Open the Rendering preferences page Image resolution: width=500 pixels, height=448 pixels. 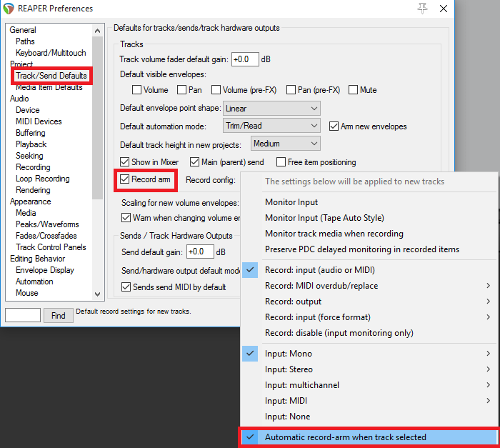[x=33, y=190]
